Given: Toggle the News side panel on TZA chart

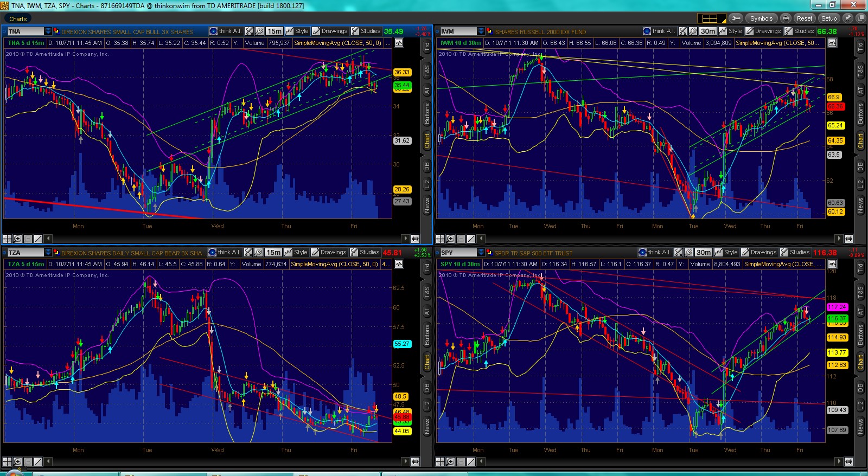Looking at the screenshot, I should point(427,426).
